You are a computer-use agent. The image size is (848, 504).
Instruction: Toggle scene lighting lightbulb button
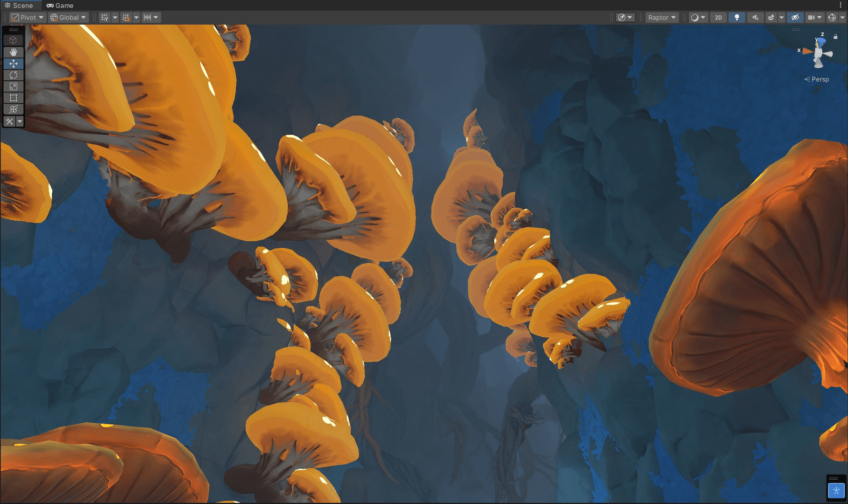pos(737,18)
